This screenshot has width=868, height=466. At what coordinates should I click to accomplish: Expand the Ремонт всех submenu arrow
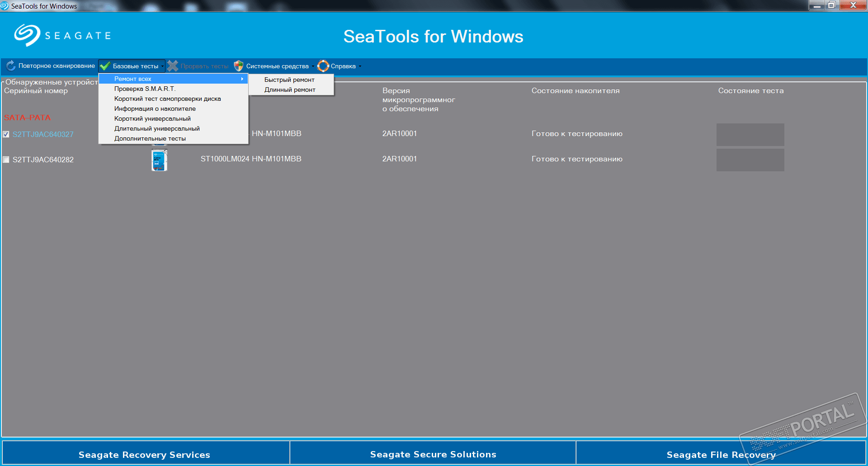click(242, 79)
